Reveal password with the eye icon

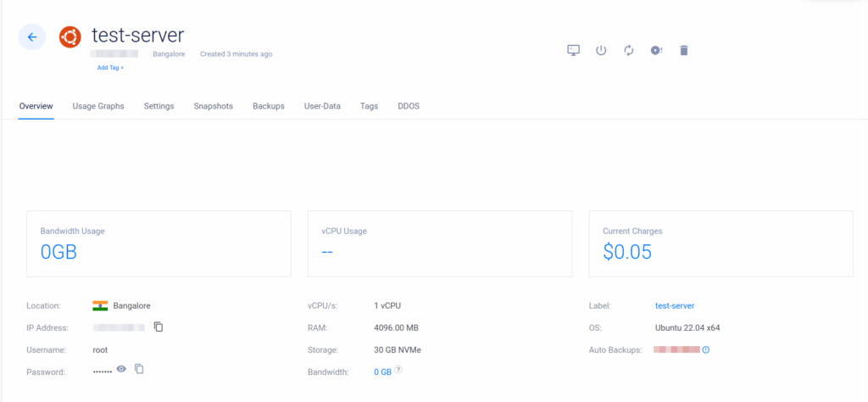(x=121, y=369)
